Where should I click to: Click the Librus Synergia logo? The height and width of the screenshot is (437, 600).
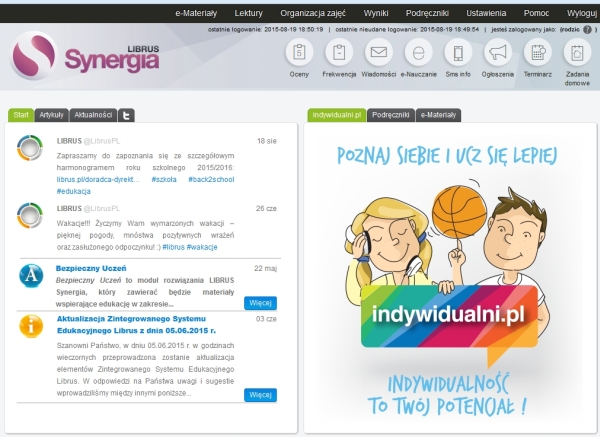click(84, 56)
